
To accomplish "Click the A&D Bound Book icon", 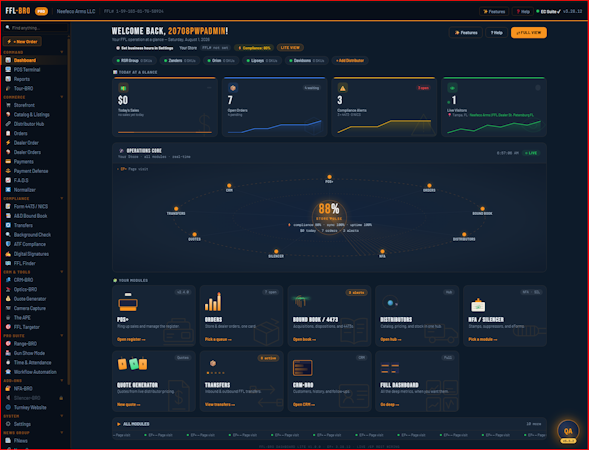I will (8, 216).
